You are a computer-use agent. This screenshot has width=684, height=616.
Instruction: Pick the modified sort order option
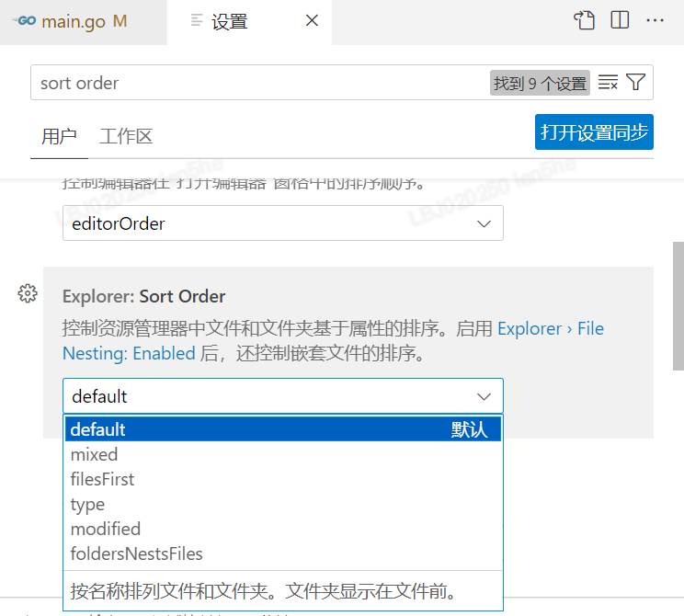pos(106,529)
